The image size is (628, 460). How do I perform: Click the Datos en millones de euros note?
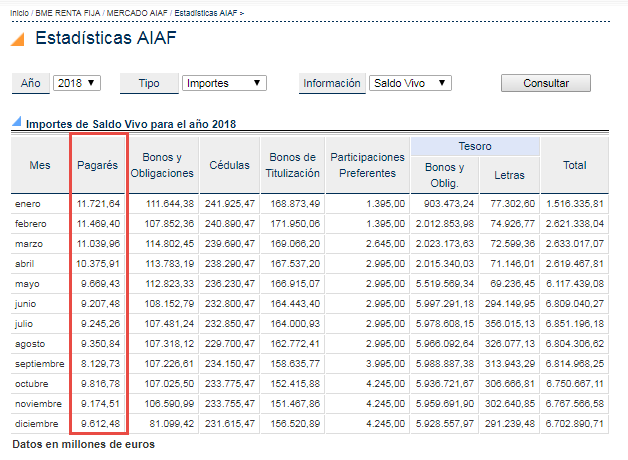pyautogui.click(x=83, y=444)
